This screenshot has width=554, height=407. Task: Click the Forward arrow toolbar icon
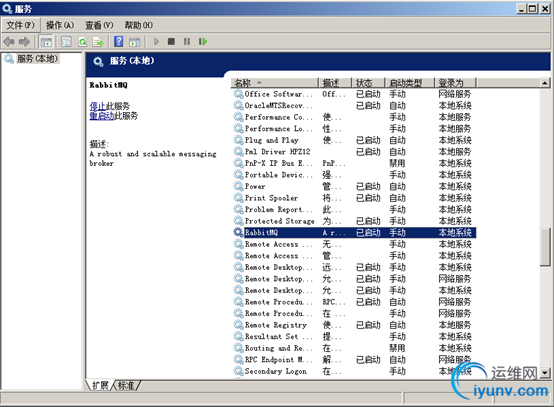pyautogui.click(x=24, y=42)
